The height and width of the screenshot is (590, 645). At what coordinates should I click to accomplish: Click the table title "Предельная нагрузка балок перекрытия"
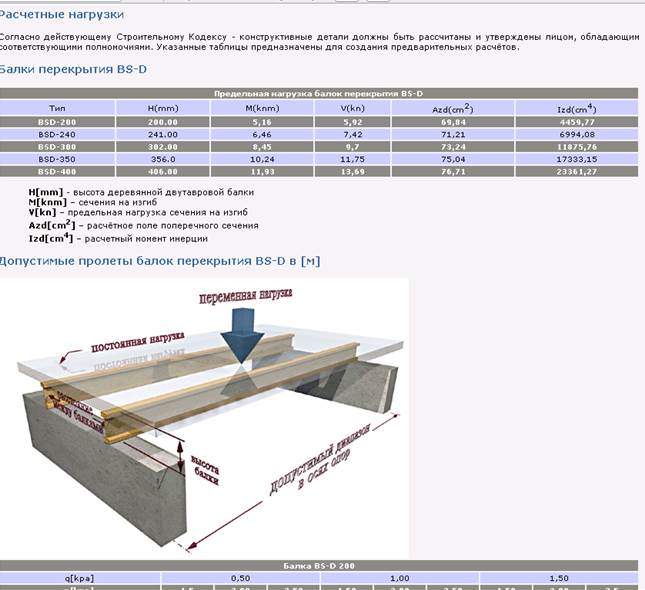click(319, 93)
